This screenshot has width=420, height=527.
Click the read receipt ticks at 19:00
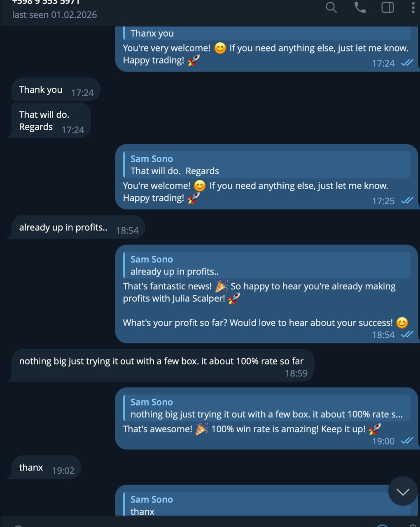[407, 441]
